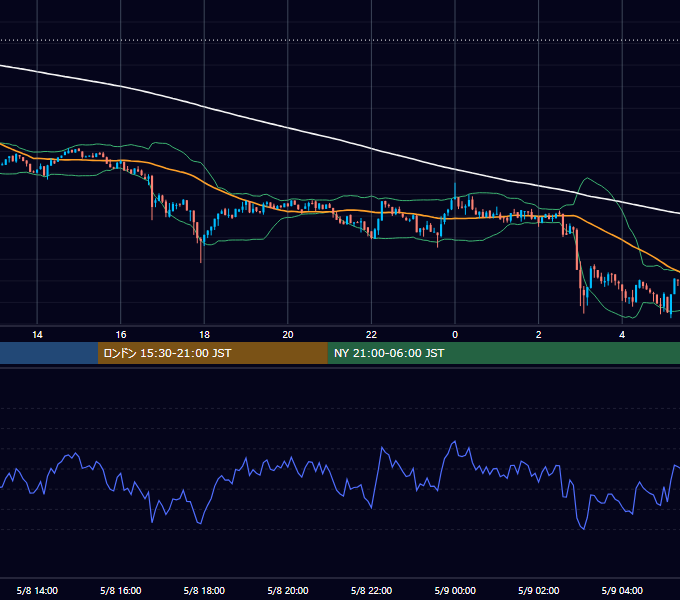The width and height of the screenshot is (680, 600).
Task: Click hour label 20 on price chart axis
Action: pos(288,335)
